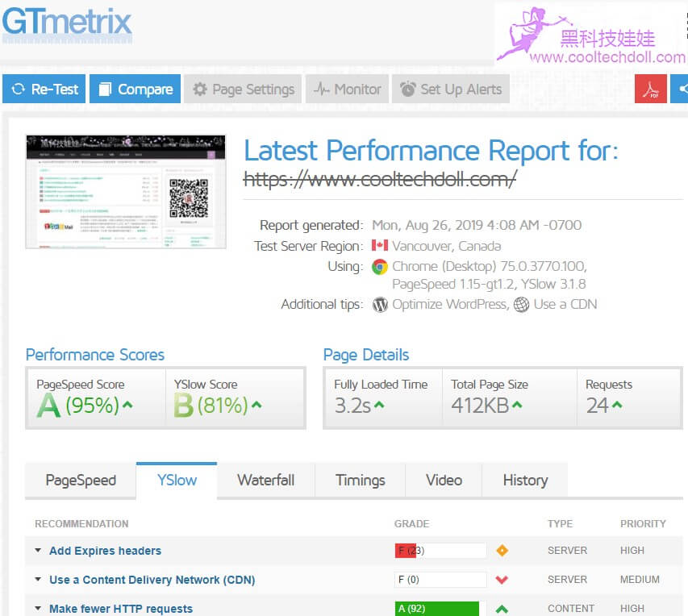Viewport: 688px width, 616px height.
Task: Open the Waterfall tab
Action: coord(266,481)
